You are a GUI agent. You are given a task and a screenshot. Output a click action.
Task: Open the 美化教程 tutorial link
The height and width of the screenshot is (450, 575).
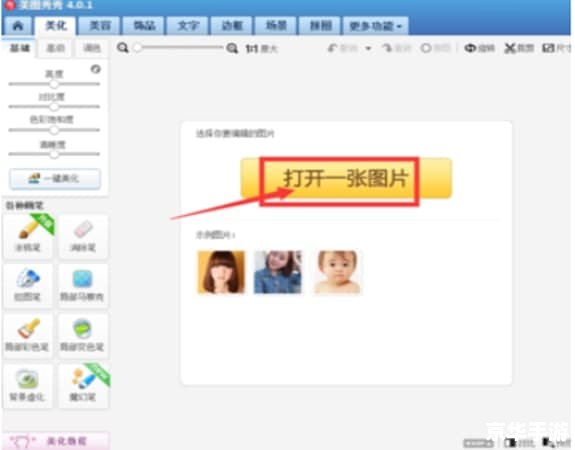coord(55,441)
